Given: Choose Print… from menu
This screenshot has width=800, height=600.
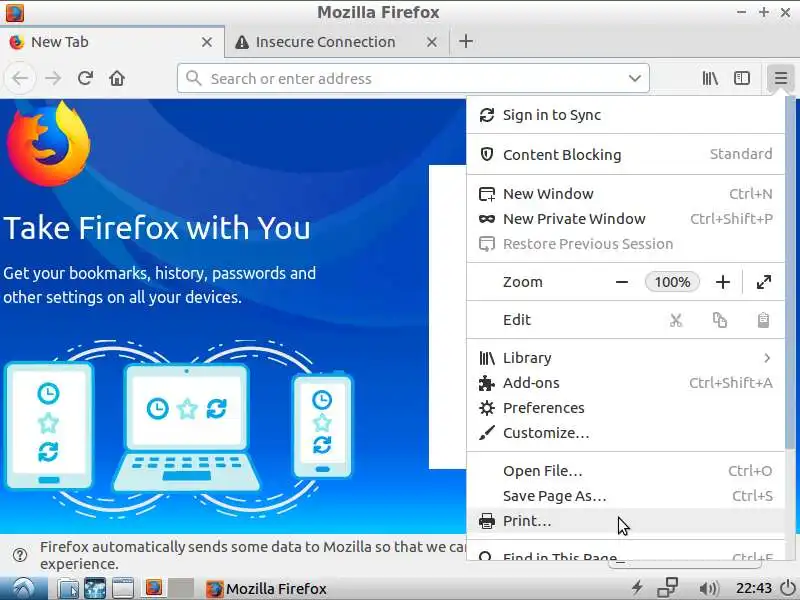Looking at the screenshot, I should (x=626, y=521).
